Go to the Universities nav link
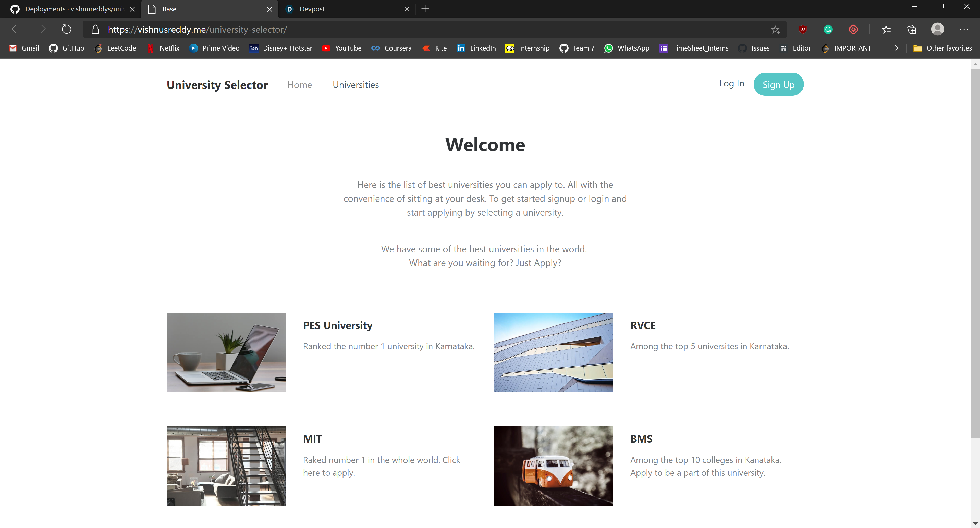 355,85
